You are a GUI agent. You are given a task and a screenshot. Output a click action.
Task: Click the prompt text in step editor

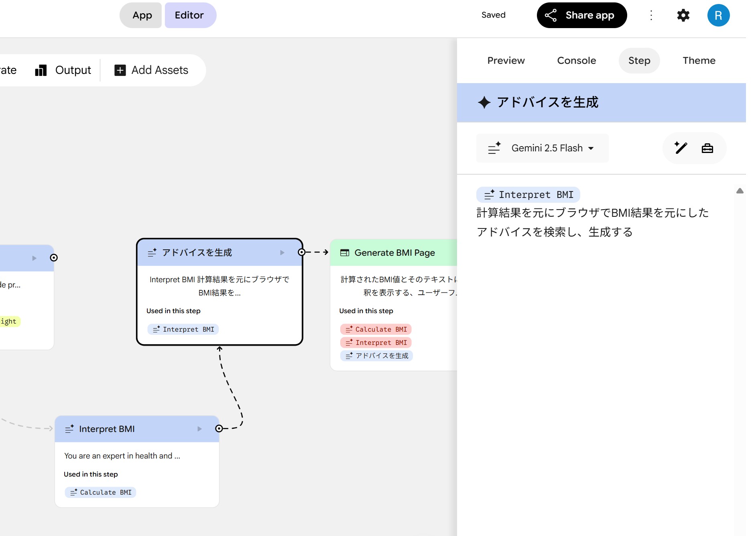click(x=592, y=222)
